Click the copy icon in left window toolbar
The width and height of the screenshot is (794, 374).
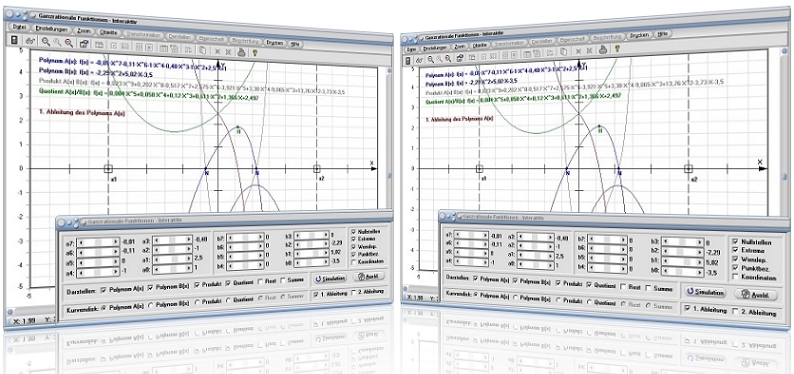pyautogui.click(x=202, y=50)
